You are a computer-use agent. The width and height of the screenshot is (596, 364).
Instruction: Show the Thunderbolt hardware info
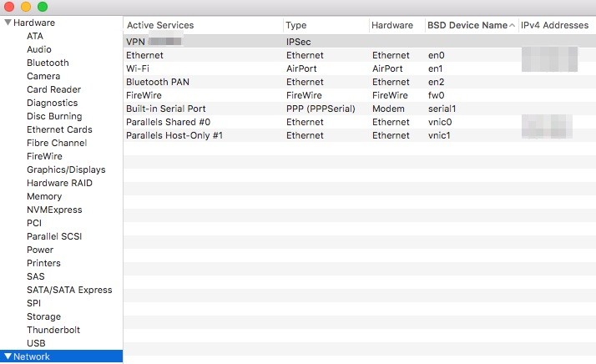click(x=55, y=330)
